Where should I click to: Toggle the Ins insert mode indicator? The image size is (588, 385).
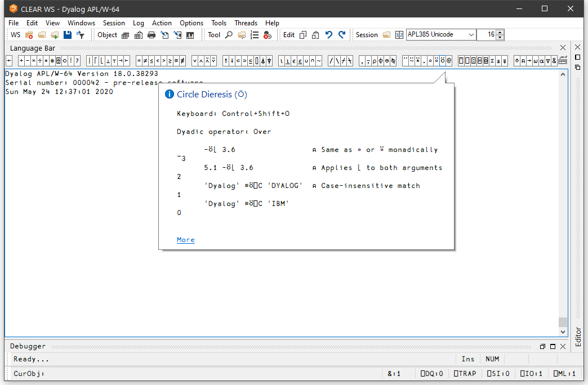(468, 359)
